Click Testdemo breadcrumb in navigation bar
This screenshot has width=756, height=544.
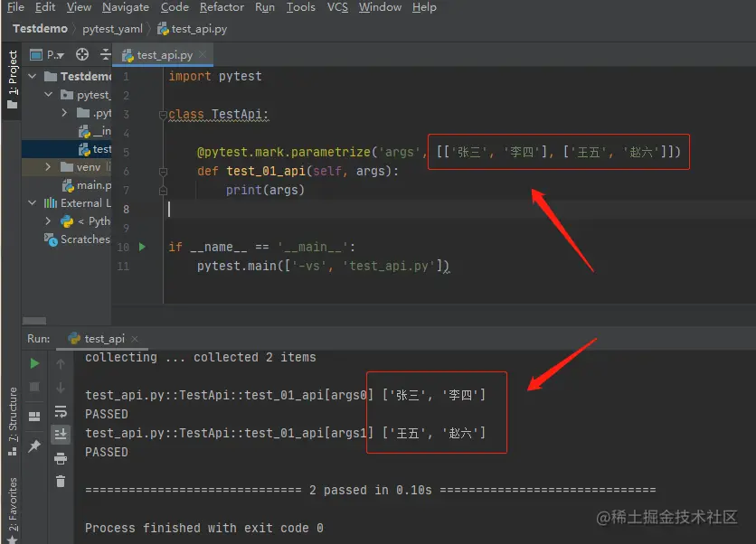(40, 29)
